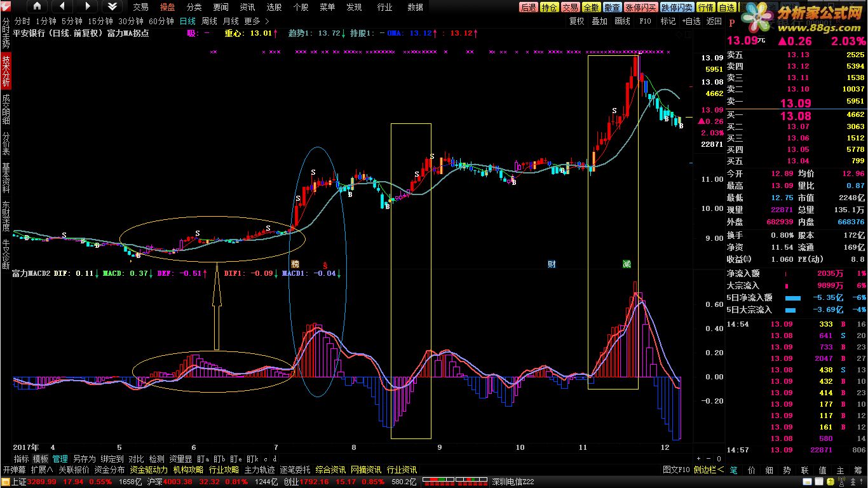Add stock via +自选

(692, 21)
